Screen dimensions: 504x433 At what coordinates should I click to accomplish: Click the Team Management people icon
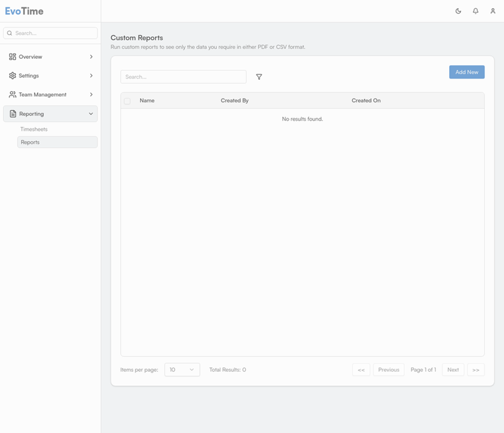point(12,95)
